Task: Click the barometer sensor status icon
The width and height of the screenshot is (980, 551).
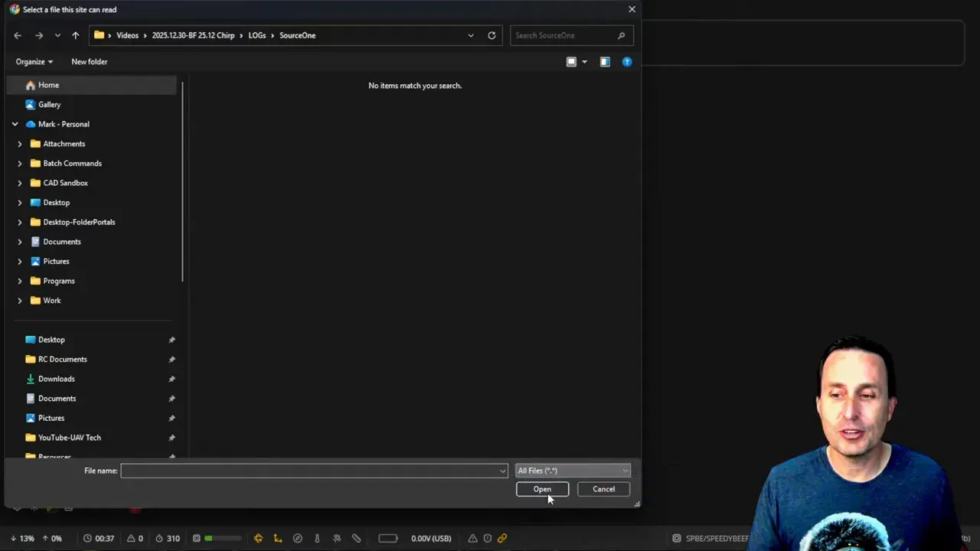Action: pyautogui.click(x=317, y=538)
